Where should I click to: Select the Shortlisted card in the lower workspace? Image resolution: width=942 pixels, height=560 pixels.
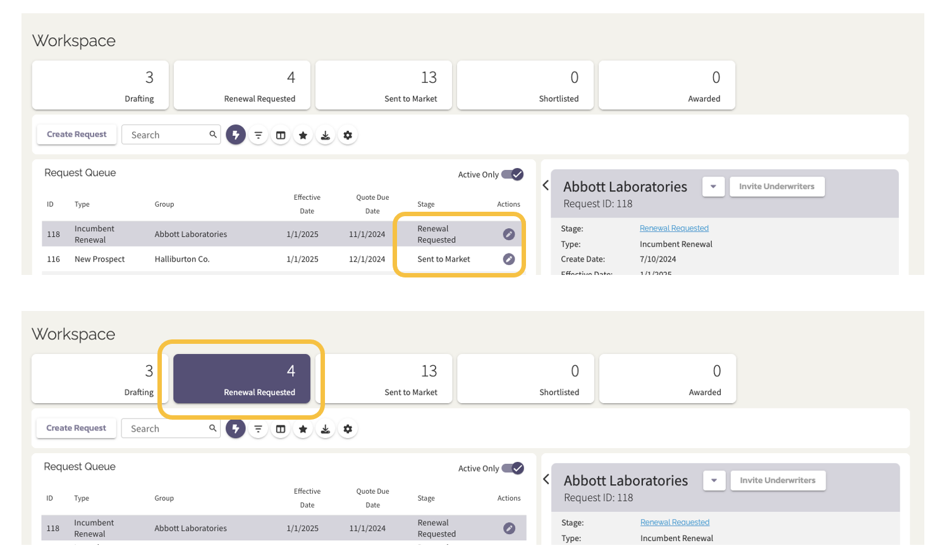526,379
